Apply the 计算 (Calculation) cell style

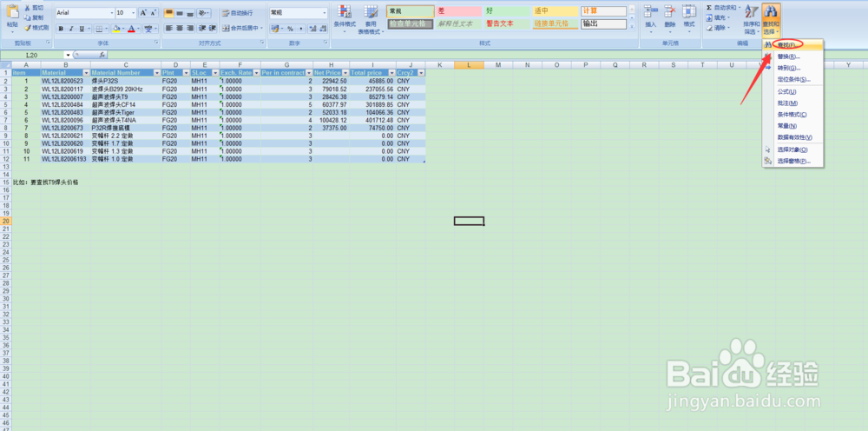(603, 11)
